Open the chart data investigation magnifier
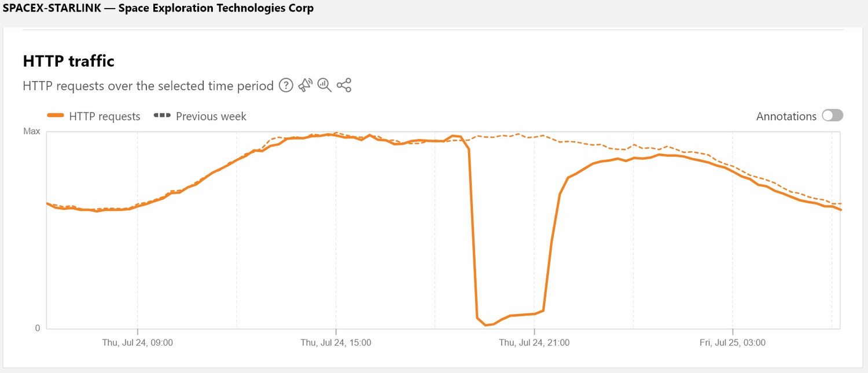Screen dimensions: 868x373 tap(324, 86)
